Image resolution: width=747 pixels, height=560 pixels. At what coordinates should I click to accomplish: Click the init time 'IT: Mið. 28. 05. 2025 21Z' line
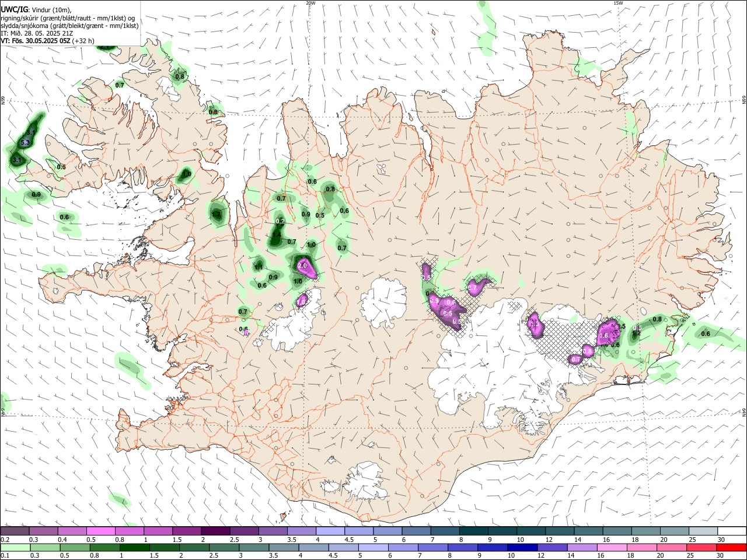click(37, 33)
